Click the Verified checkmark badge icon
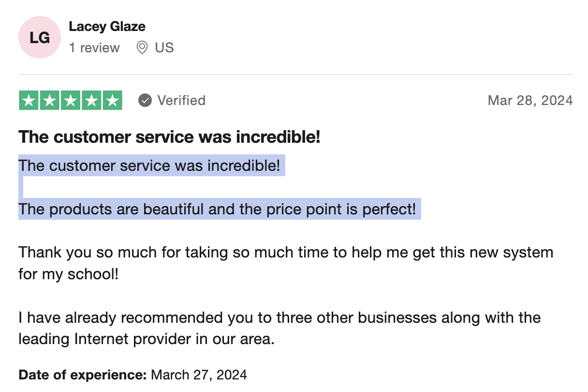This screenshot has height=392, width=588. click(x=145, y=101)
